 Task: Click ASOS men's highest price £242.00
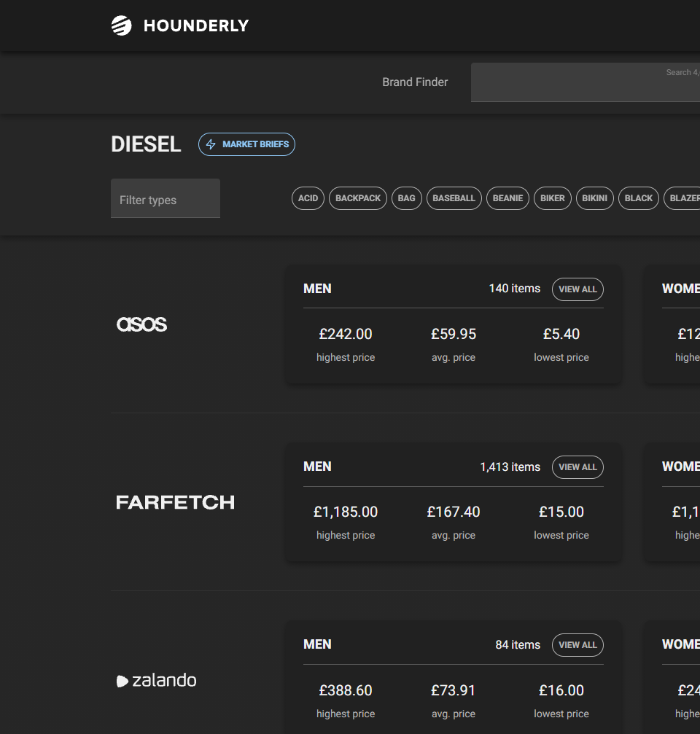tap(346, 335)
